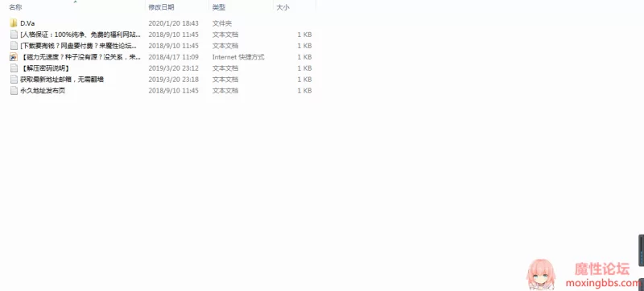Viewport: 644px width, 291px height.
Task: Select file name starting with 下载要掏钱？网盘要付费
Action: pos(78,46)
